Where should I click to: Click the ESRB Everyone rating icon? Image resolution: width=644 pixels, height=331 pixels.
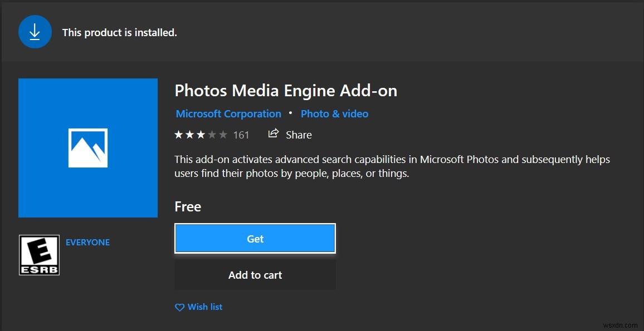[x=39, y=254]
